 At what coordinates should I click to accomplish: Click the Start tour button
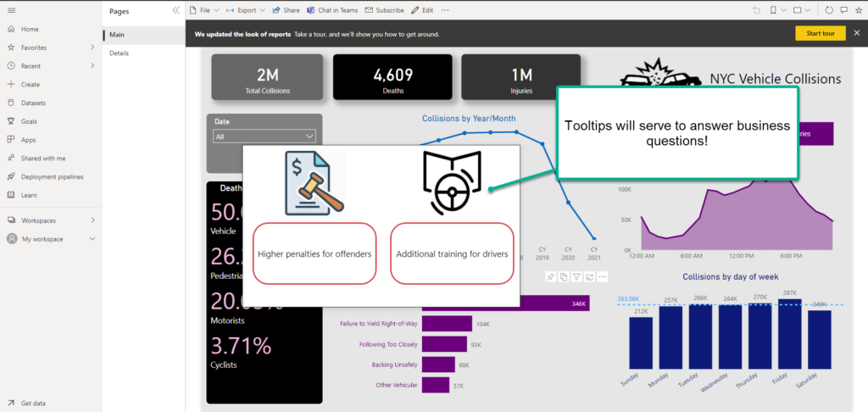(821, 33)
